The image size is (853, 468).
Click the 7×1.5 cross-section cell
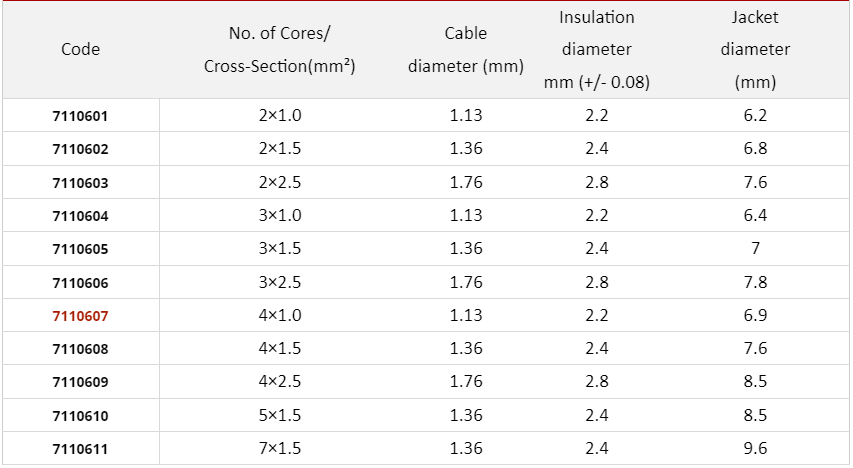[x=280, y=449]
